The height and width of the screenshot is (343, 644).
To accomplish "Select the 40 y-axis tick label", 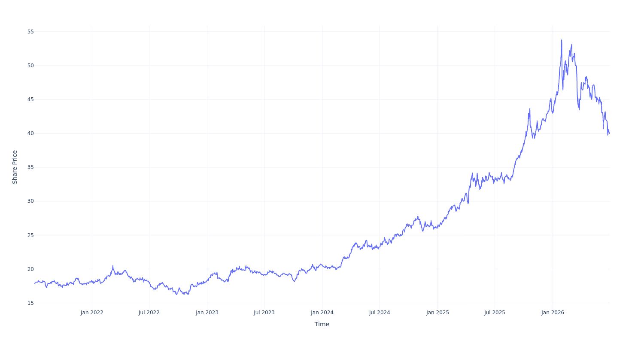I will pyautogui.click(x=30, y=133).
